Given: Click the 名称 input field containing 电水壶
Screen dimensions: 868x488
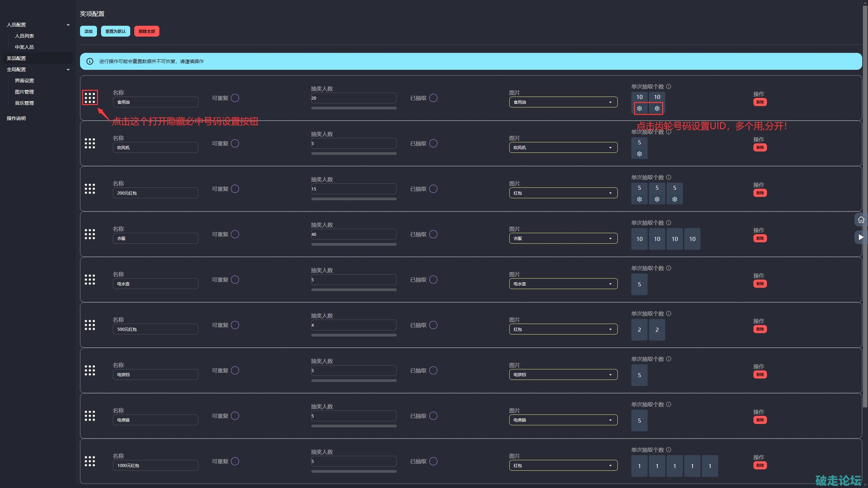Looking at the screenshot, I should pyautogui.click(x=155, y=284).
